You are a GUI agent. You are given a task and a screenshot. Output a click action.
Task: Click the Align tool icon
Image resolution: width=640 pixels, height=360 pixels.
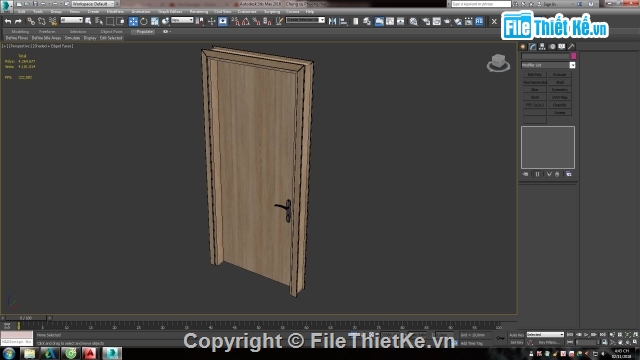pyautogui.click(x=344, y=21)
